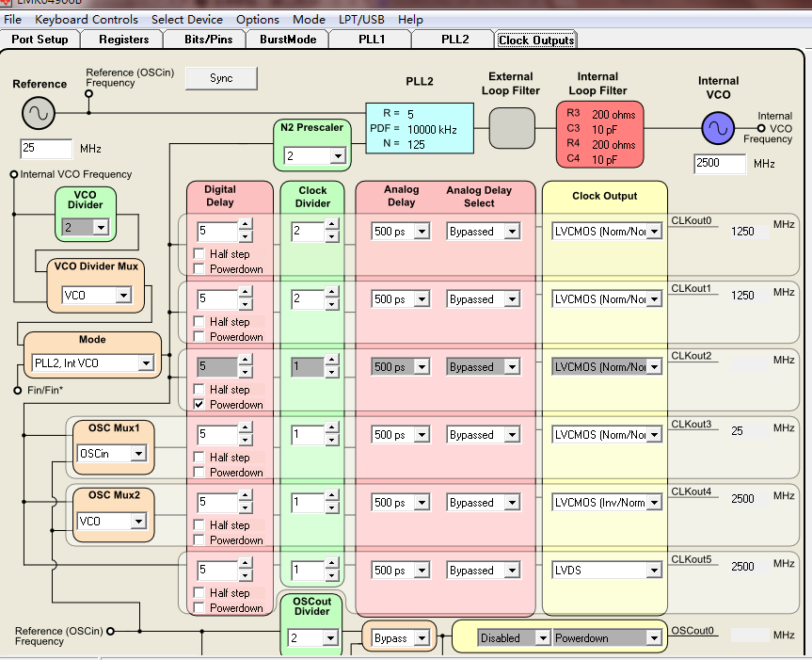Check Powerdown for CLKout5
This screenshot has height=660, width=812.
199,608
